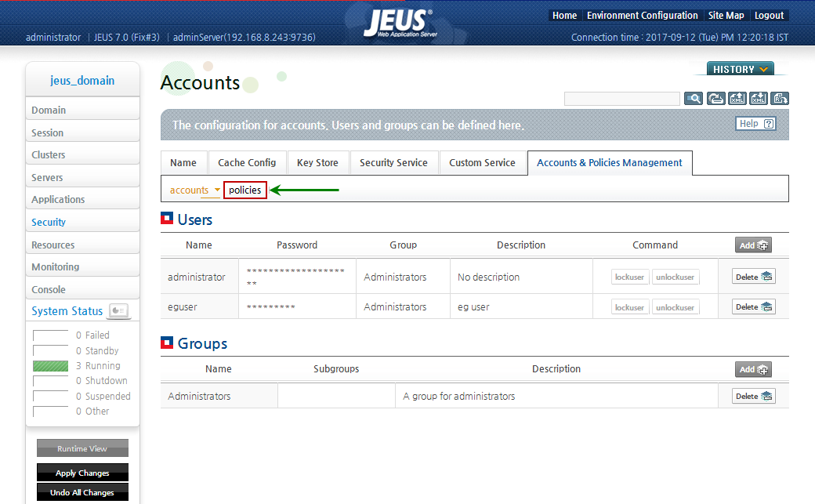Click Logout in the top bar
This screenshot has width=815, height=504.
click(769, 16)
